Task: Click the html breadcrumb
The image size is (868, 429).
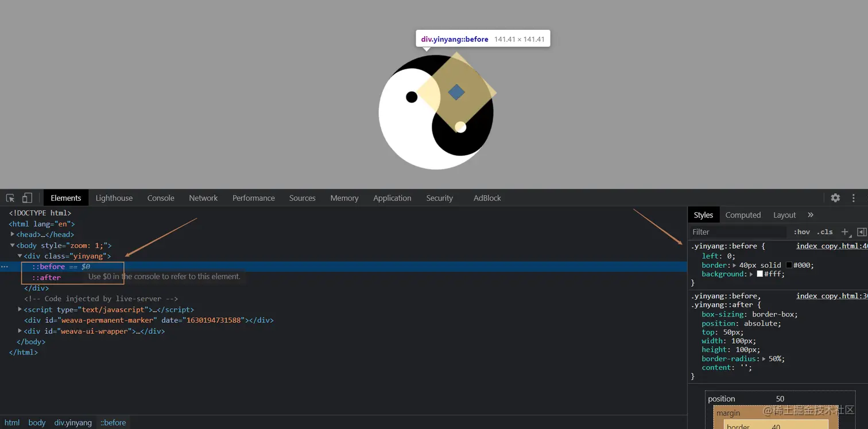Action: (12, 423)
